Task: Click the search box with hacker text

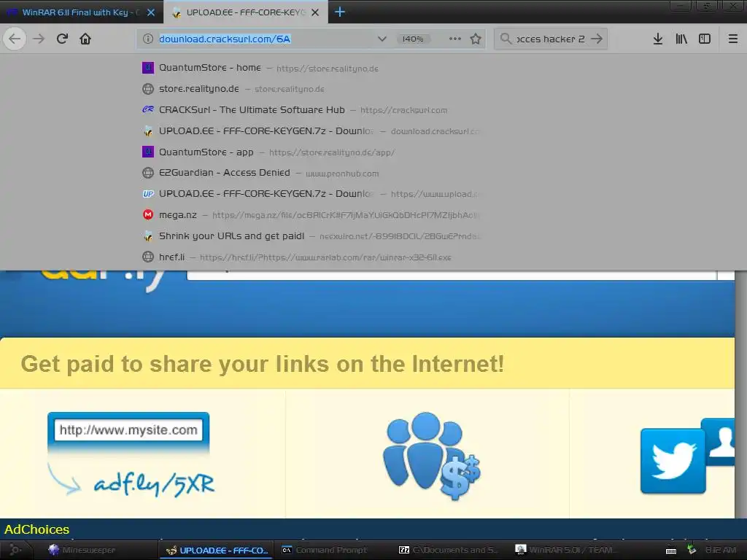Action: coord(550,39)
